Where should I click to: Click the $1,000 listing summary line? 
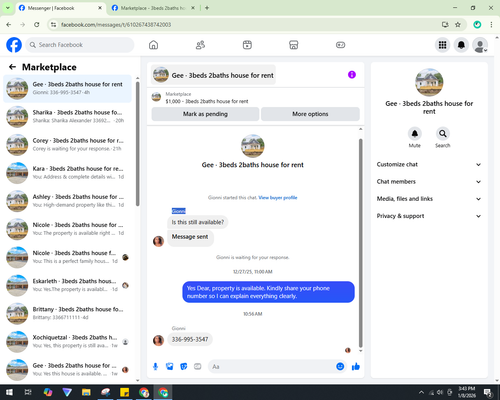(x=207, y=101)
